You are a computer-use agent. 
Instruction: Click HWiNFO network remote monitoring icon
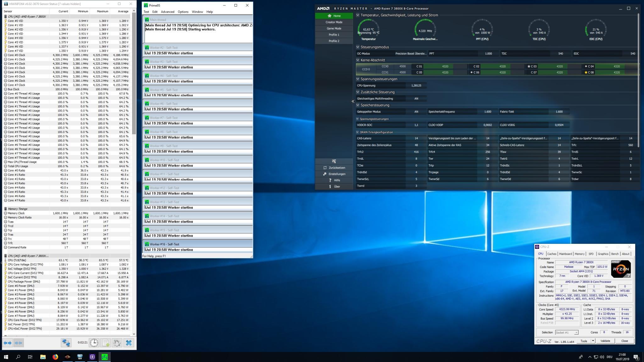tap(66, 343)
